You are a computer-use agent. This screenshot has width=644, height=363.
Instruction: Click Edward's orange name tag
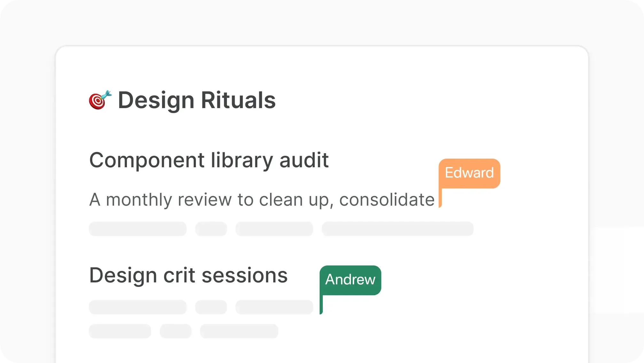[469, 173]
